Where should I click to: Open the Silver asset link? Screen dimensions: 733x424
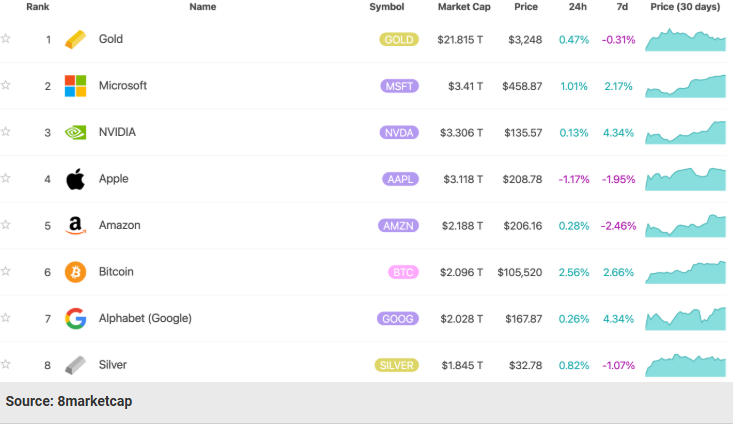pyautogui.click(x=113, y=365)
